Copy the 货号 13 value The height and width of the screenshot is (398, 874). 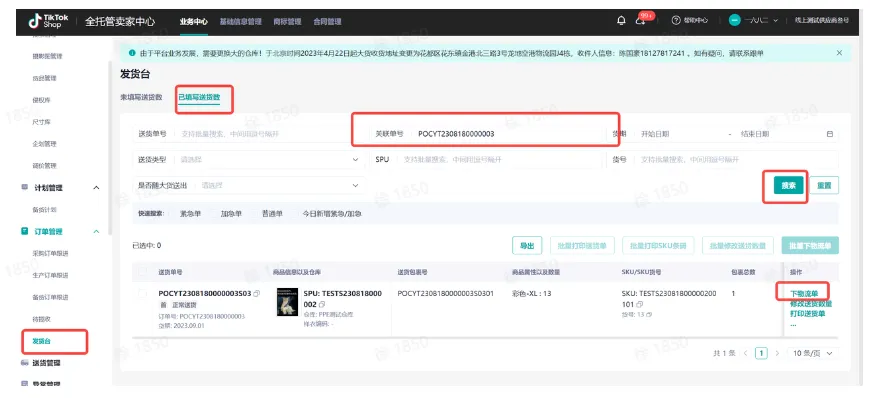coord(650,314)
